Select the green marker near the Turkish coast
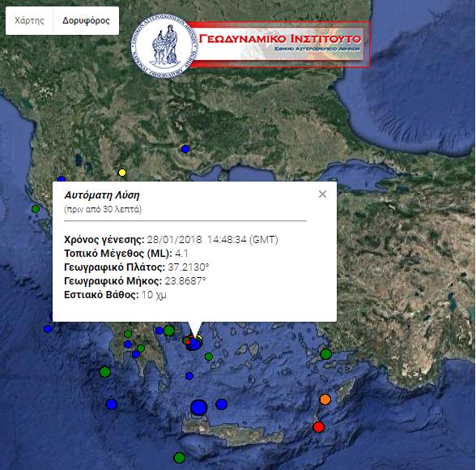 [x=326, y=354]
